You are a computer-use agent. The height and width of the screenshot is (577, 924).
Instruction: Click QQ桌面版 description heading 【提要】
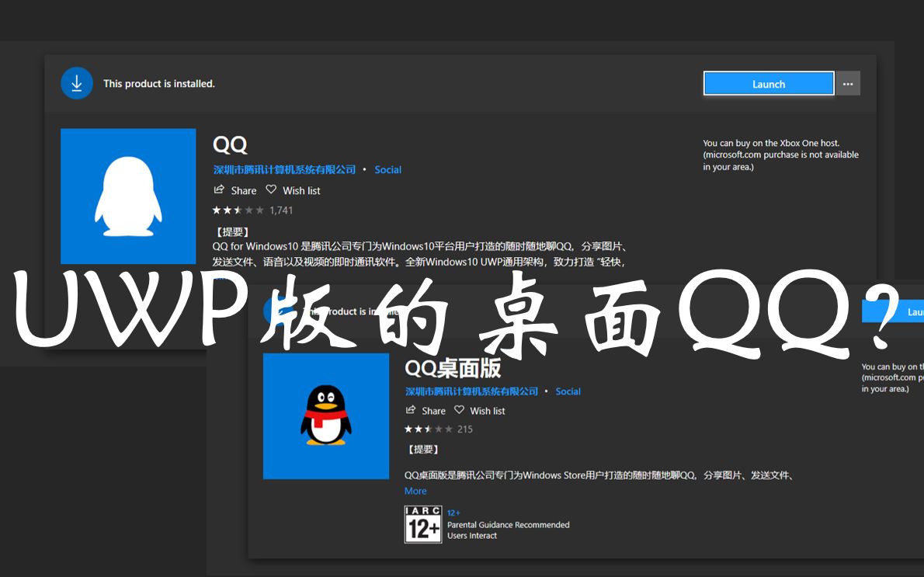pos(423,449)
